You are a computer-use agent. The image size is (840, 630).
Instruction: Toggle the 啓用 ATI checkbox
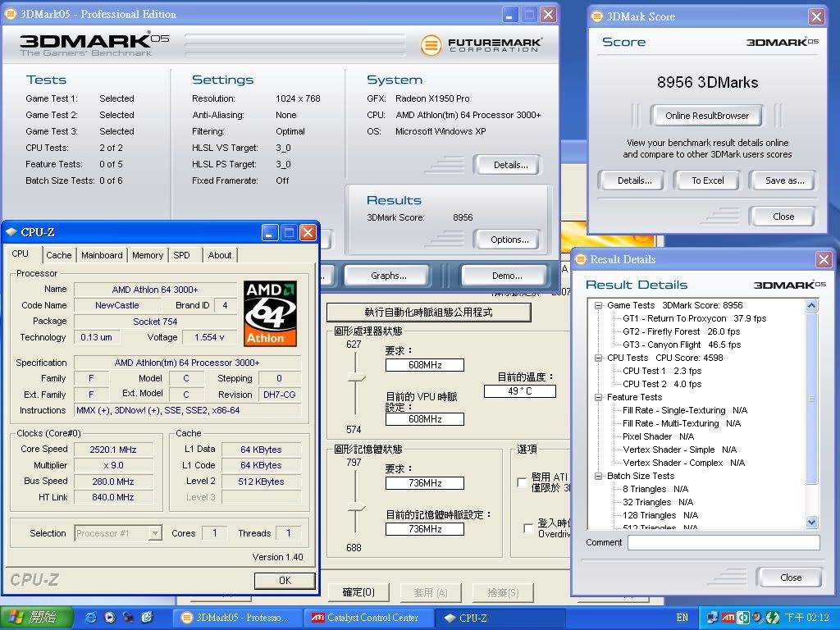[523, 482]
